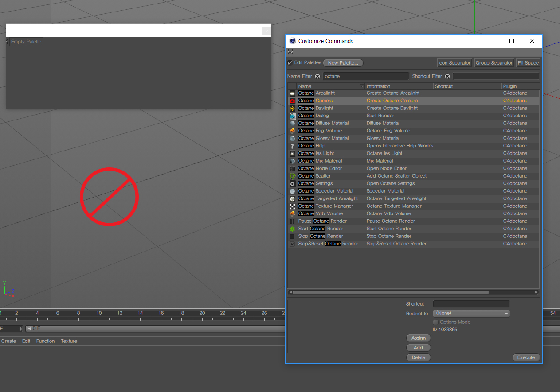The image size is (560, 392).
Task: Click the Shortcut assignment input field
Action: click(471, 304)
